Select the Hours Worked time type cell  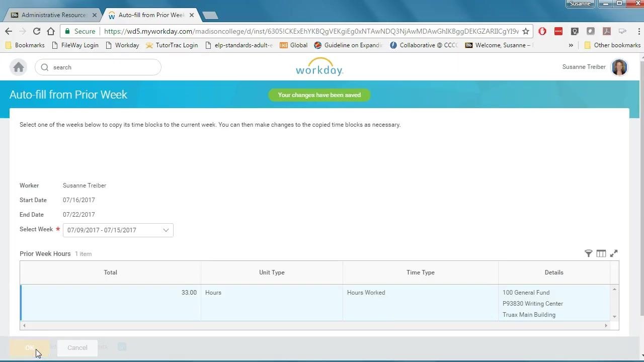pyautogui.click(x=421, y=302)
